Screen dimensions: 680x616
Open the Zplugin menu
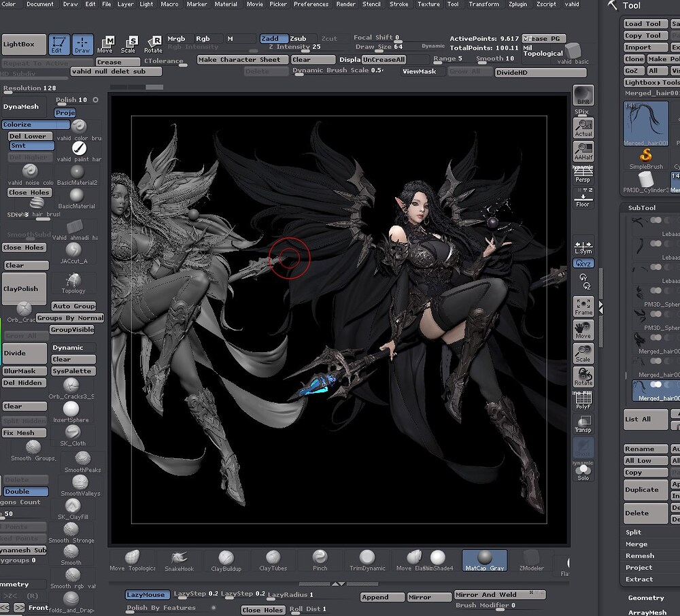click(x=517, y=4)
